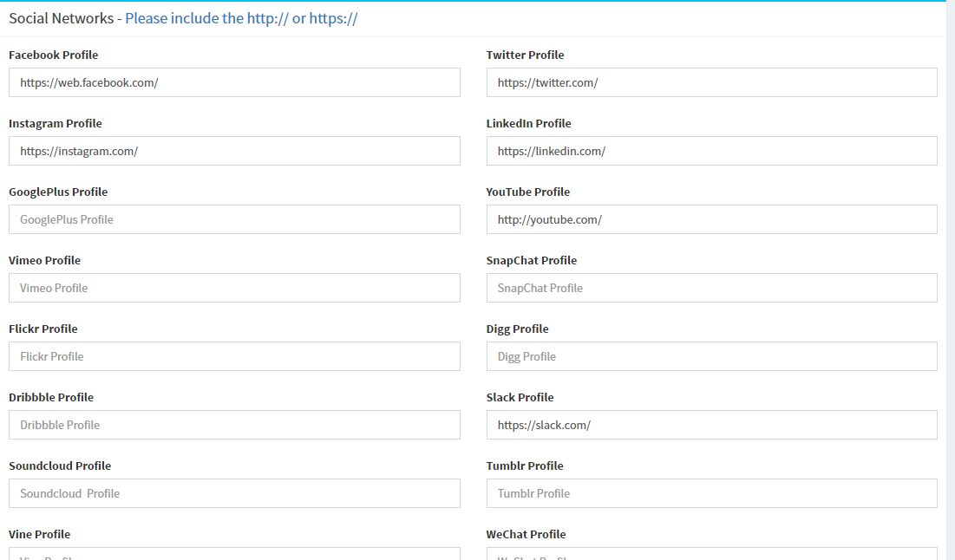
Task: Click the 'Slack Profile' label
Action: click(520, 398)
